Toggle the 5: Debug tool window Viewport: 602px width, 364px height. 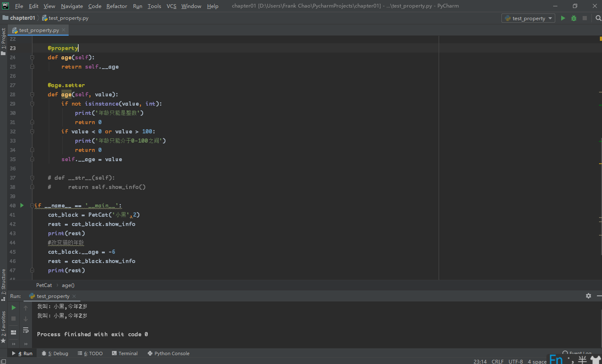point(55,353)
